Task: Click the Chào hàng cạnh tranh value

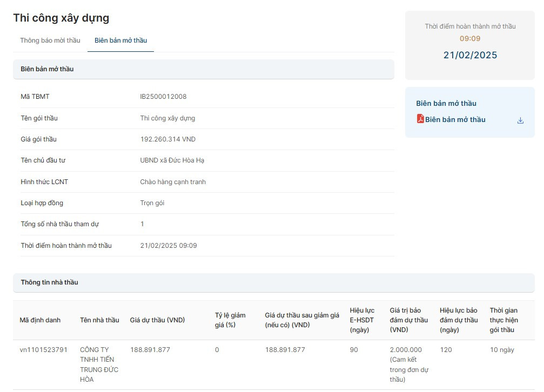Action: click(x=173, y=182)
